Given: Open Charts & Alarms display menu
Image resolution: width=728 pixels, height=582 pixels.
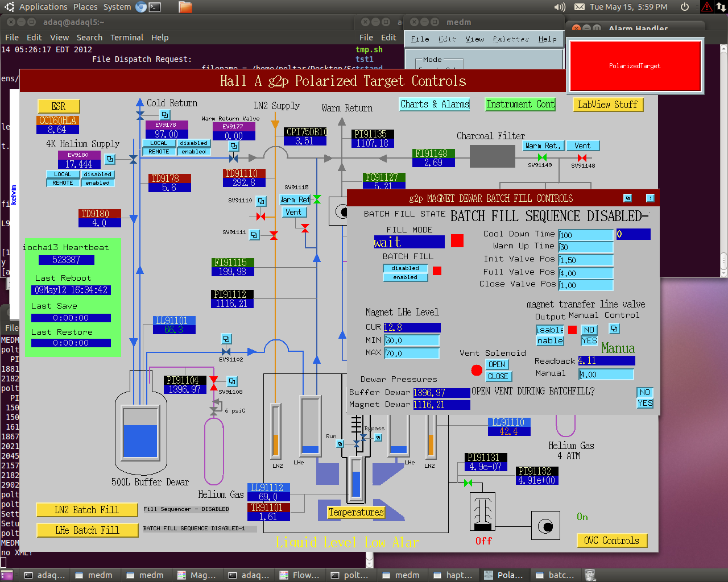Looking at the screenshot, I should (x=435, y=104).
